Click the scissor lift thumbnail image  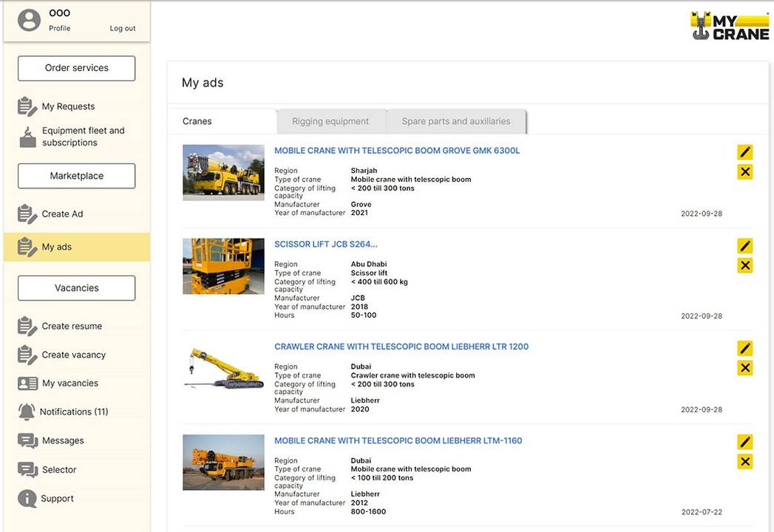[x=223, y=266]
